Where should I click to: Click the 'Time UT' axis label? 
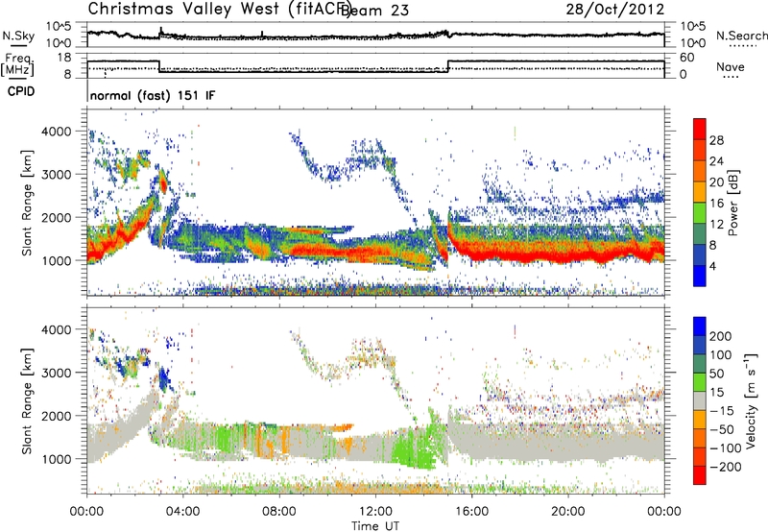pyautogui.click(x=375, y=525)
